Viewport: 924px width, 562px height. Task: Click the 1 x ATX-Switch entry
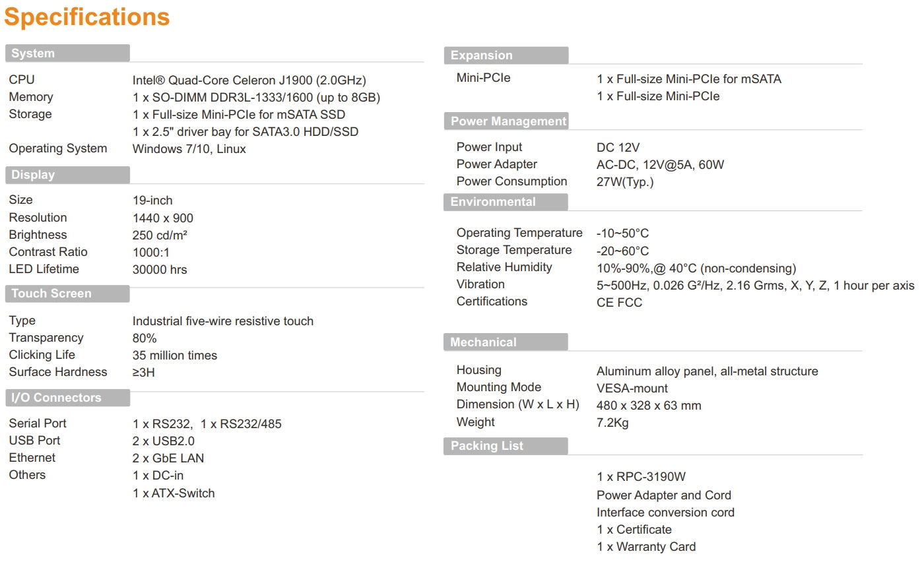(174, 493)
